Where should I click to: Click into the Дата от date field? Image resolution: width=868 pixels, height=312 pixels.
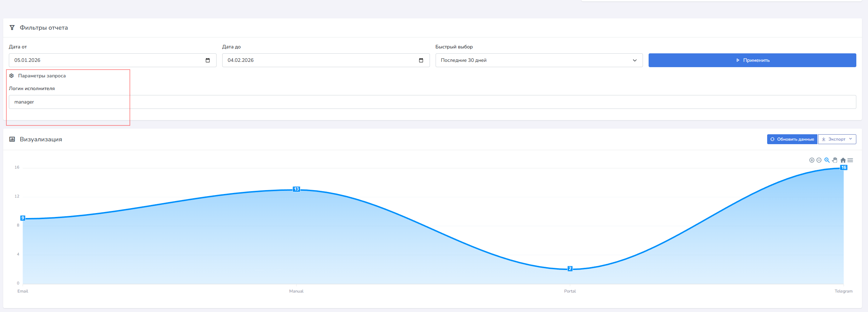point(106,60)
